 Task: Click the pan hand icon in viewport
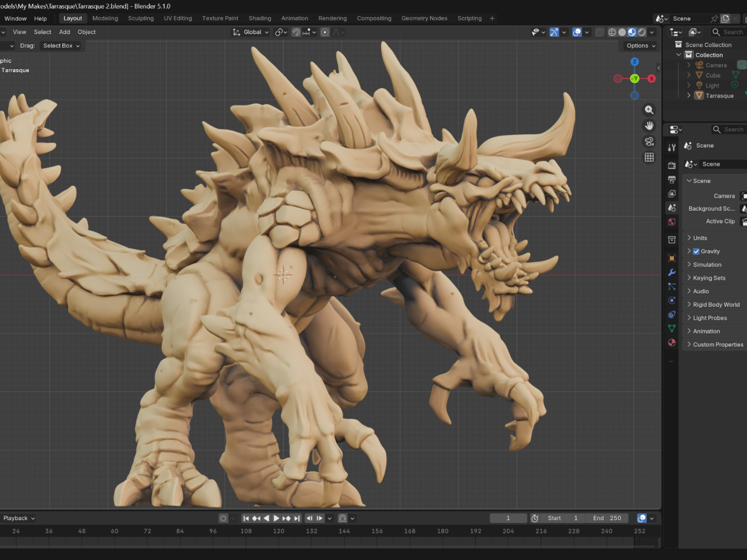tap(649, 126)
